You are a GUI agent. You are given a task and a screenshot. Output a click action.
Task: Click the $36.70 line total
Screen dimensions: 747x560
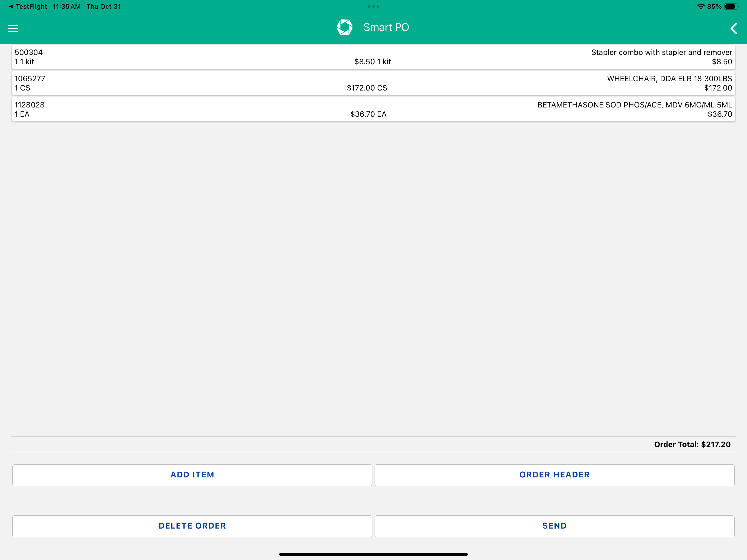720,115
